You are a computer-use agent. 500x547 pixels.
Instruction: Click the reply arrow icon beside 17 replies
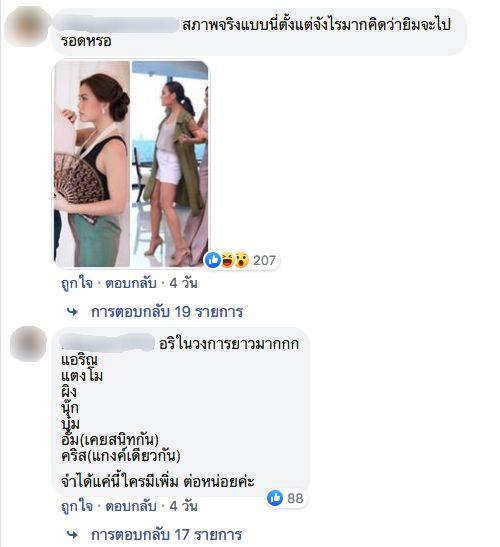(x=72, y=534)
